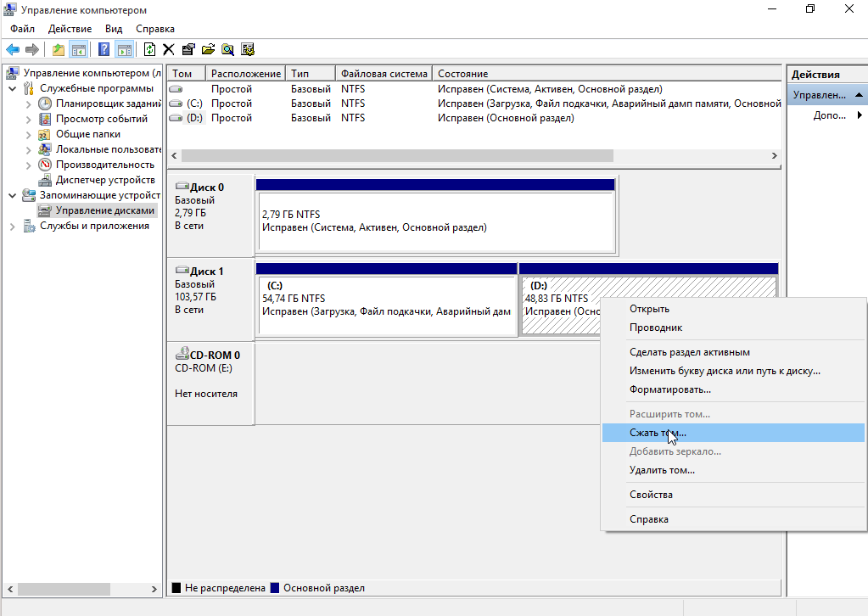Click the open folder toolbar icon
The width and height of the screenshot is (868, 616).
click(x=207, y=49)
